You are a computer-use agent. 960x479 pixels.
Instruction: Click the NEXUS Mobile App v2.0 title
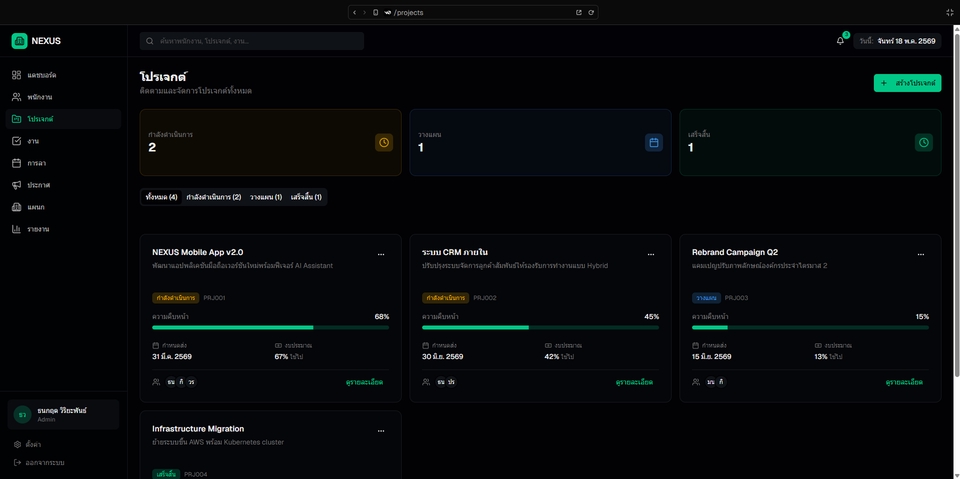coord(198,252)
